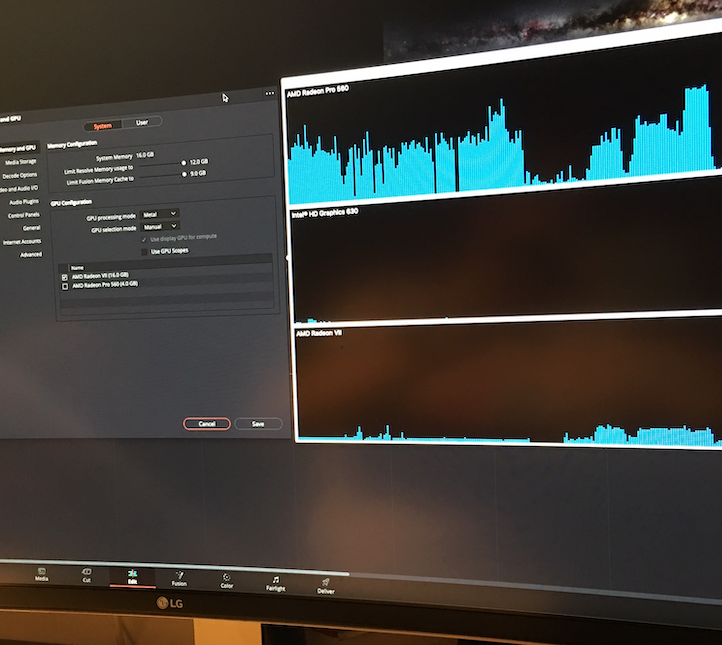Select Video and Audio I/O in sidebar
Image resolution: width=722 pixels, height=645 pixels.
pos(19,188)
